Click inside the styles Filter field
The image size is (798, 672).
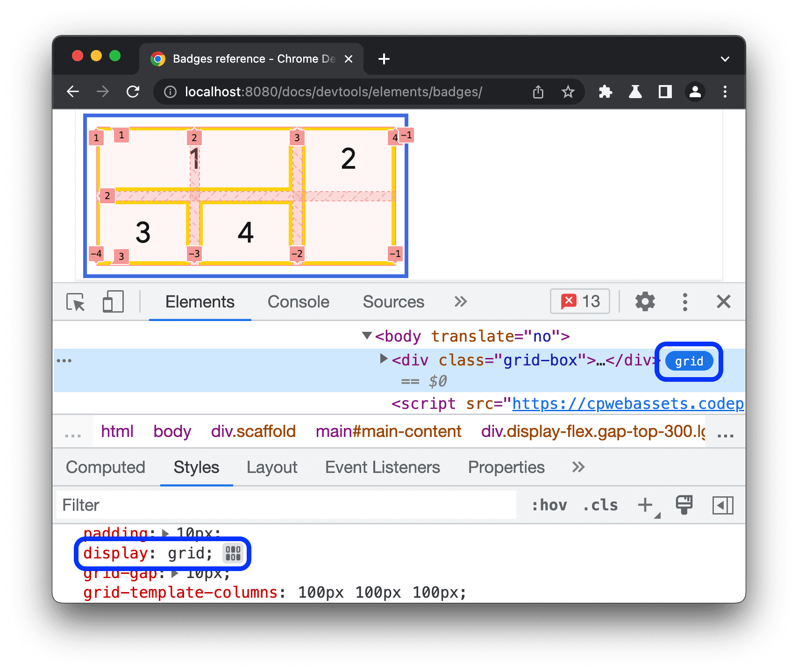tap(187, 505)
